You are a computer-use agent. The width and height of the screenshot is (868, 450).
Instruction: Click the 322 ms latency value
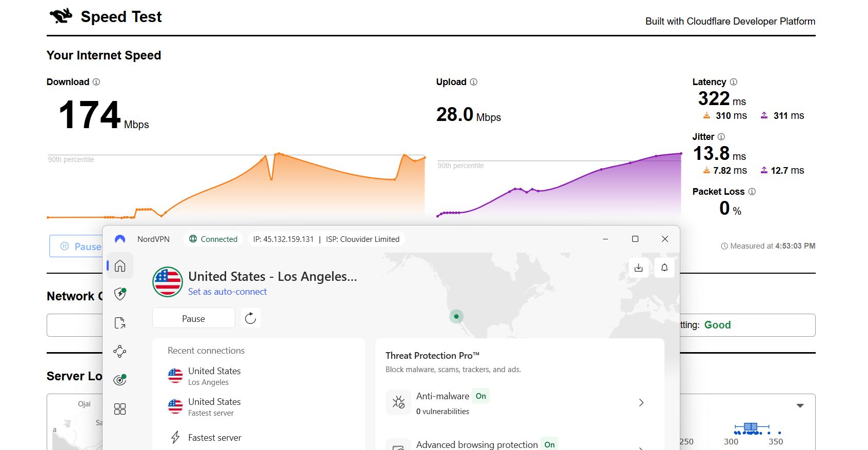722,98
